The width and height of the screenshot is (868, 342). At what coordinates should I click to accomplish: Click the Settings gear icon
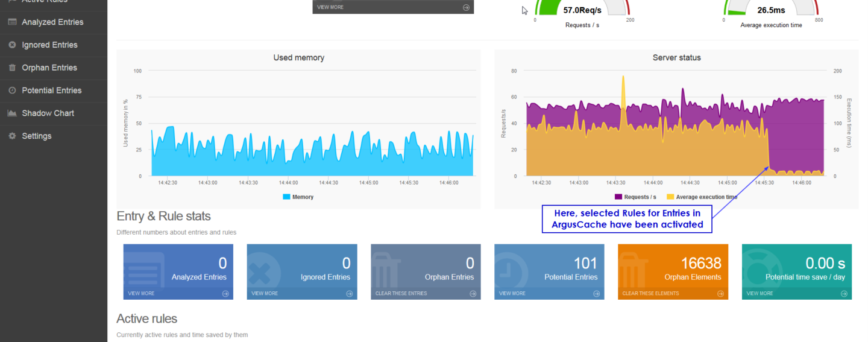11,136
